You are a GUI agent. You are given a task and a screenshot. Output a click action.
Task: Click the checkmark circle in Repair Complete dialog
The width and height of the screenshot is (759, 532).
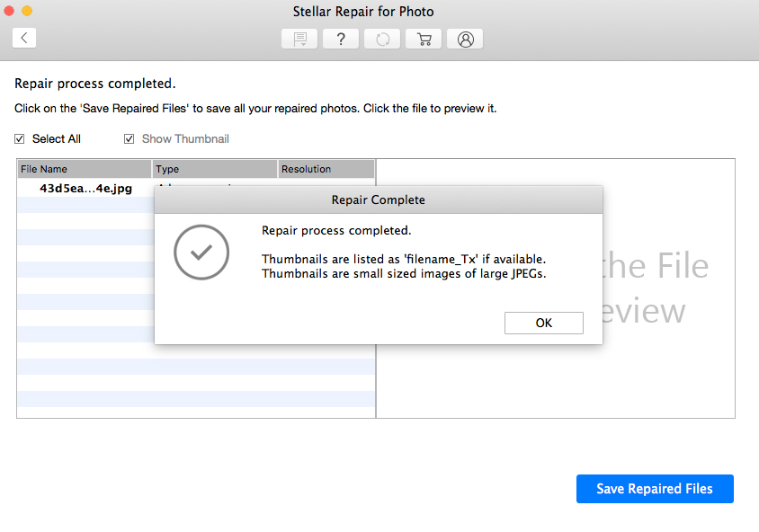click(x=202, y=253)
